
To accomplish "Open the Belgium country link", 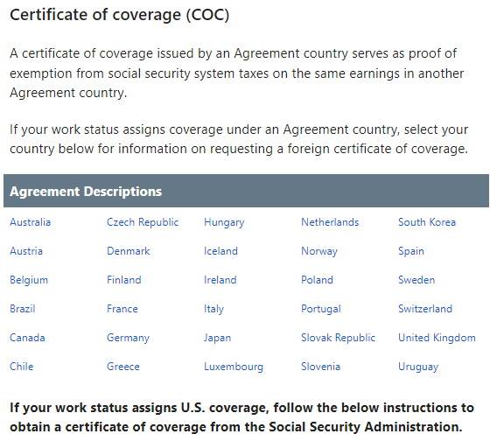I will (29, 280).
